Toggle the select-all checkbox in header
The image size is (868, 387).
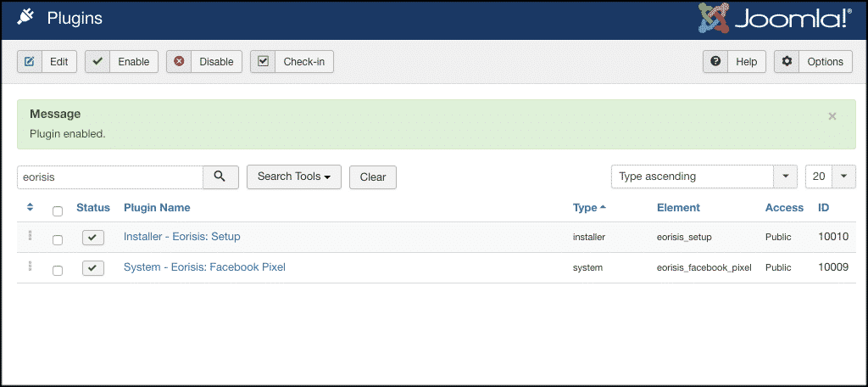pos(58,210)
